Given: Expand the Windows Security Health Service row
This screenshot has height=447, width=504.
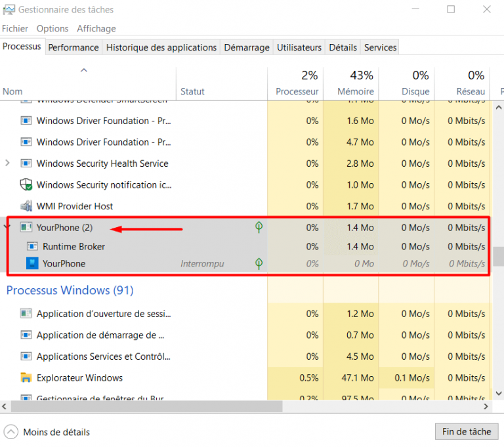Looking at the screenshot, I should click(x=7, y=163).
